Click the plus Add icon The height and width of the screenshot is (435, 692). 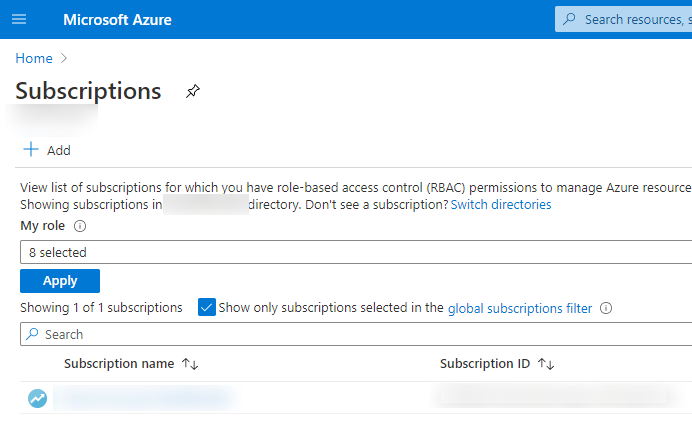click(x=31, y=150)
